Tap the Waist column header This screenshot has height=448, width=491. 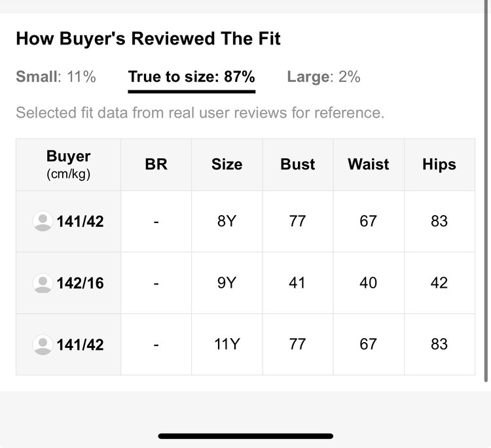pyautogui.click(x=369, y=164)
